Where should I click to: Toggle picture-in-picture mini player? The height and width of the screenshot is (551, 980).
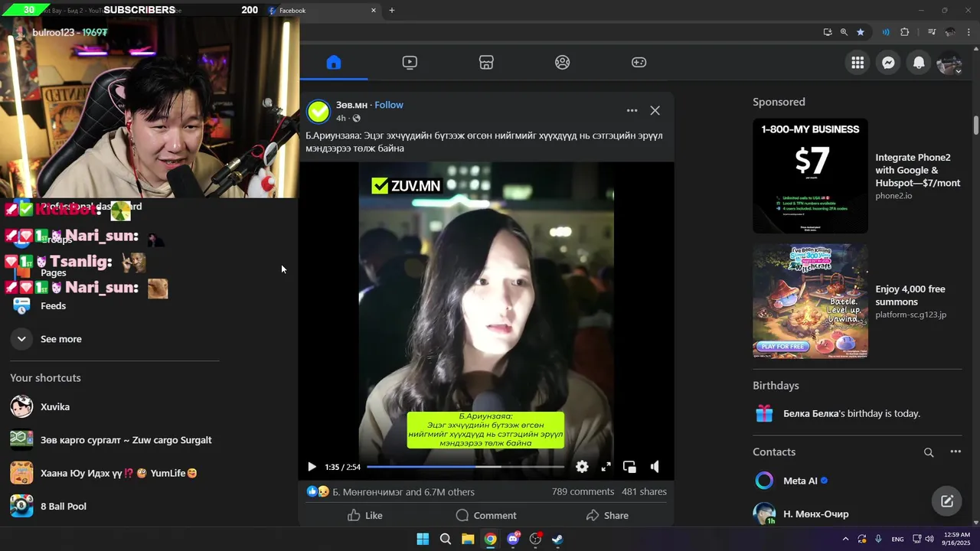tap(629, 467)
